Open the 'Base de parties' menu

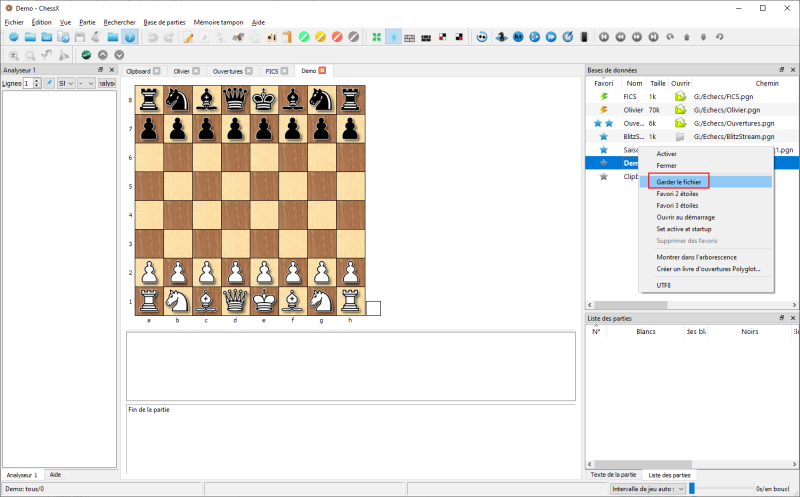click(x=164, y=21)
